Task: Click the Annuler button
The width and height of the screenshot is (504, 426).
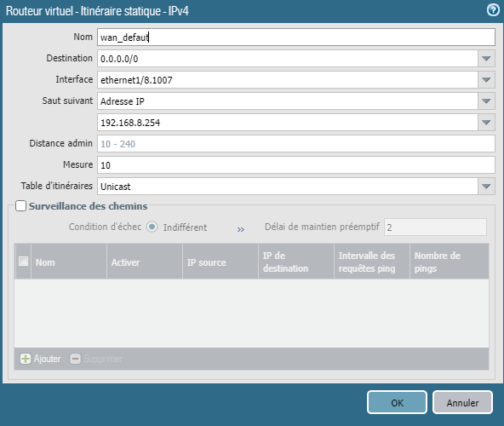Action: pyautogui.click(x=462, y=402)
